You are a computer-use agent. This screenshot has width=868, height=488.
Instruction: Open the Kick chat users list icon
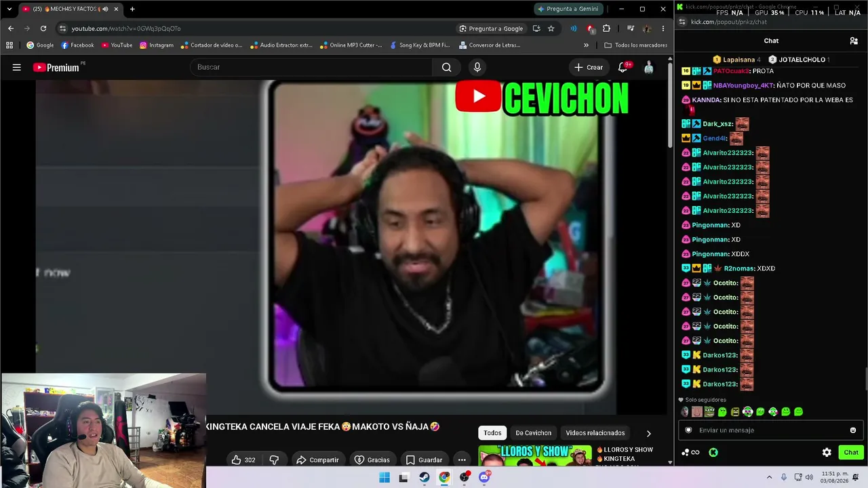854,41
